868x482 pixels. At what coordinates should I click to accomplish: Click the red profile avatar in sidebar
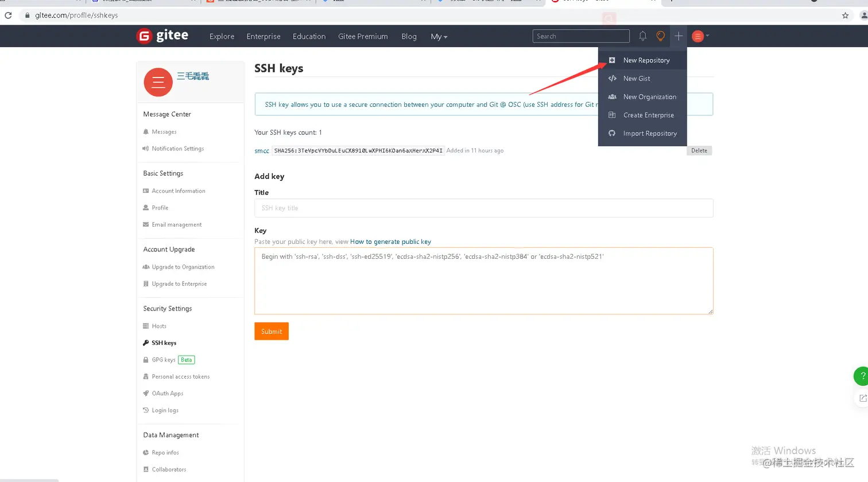click(158, 82)
